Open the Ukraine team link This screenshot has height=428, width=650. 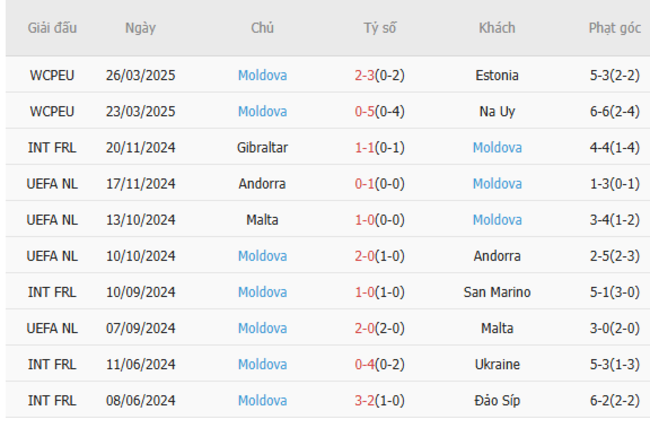(497, 364)
